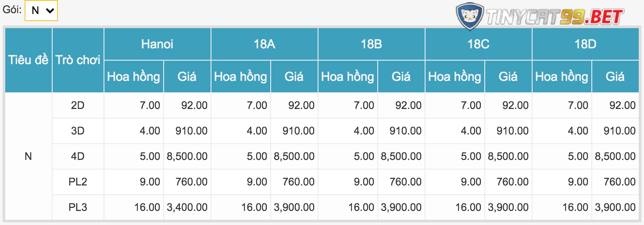This screenshot has width=644, height=225.
Task: Select the 4D game row label
Action: [78, 156]
